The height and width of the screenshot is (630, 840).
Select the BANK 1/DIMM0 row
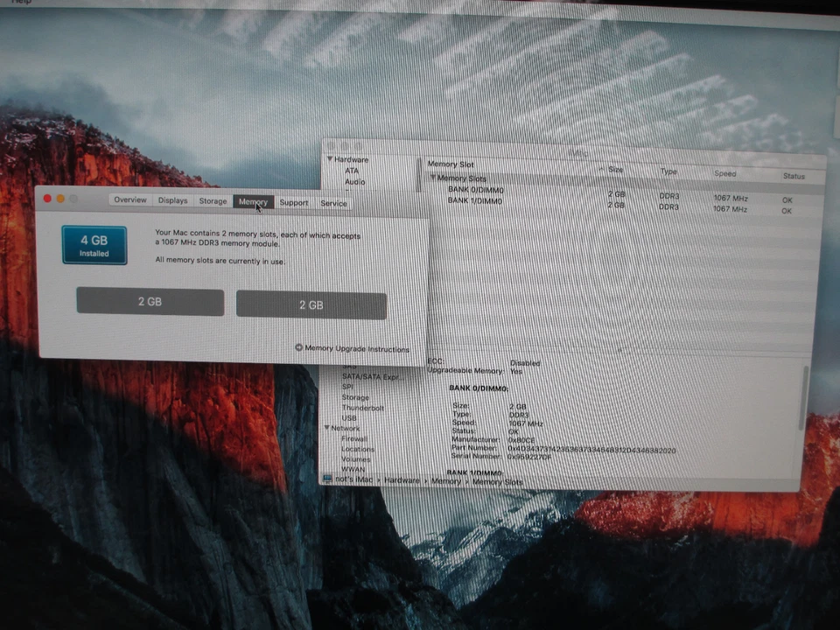[621, 206]
